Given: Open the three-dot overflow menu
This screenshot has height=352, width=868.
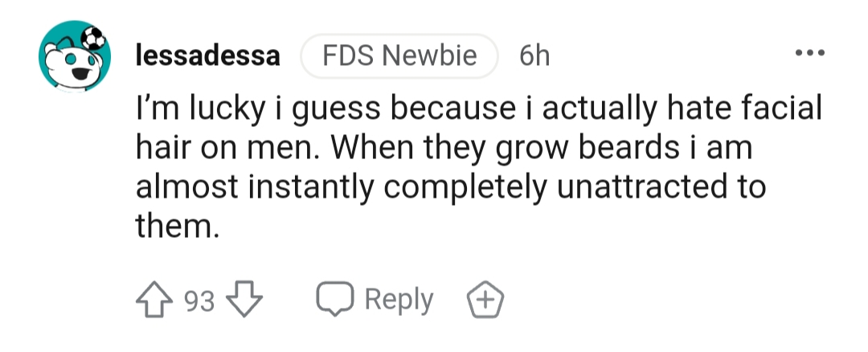Looking at the screenshot, I should pyautogui.click(x=809, y=53).
